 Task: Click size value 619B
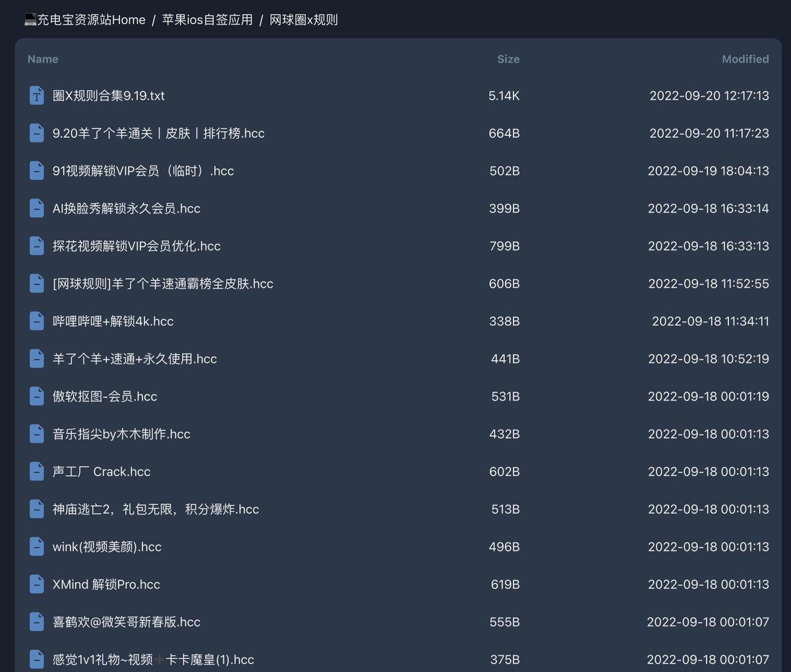[x=505, y=584]
